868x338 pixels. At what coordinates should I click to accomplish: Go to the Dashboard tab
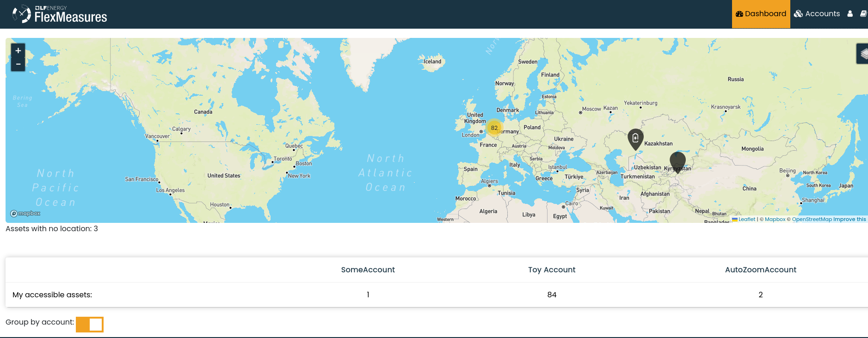[761, 14]
